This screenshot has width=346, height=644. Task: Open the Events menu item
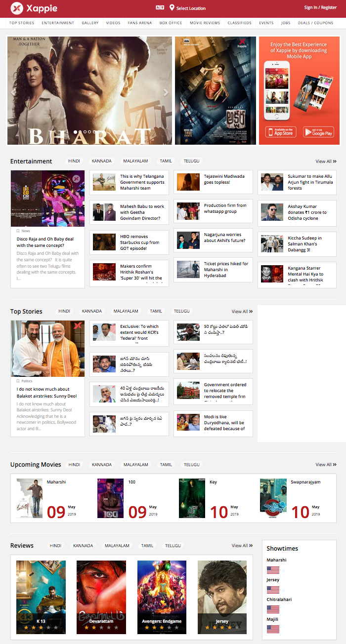click(266, 23)
